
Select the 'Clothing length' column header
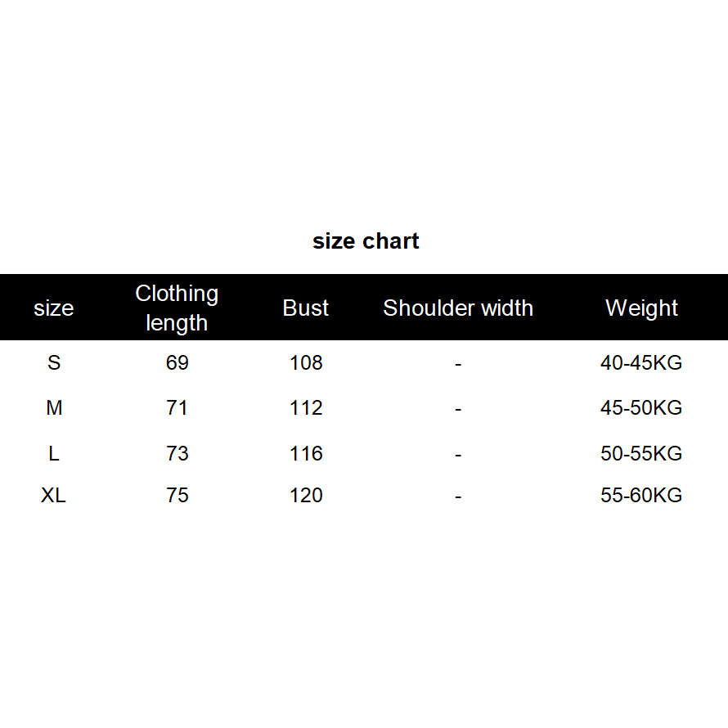click(x=177, y=308)
